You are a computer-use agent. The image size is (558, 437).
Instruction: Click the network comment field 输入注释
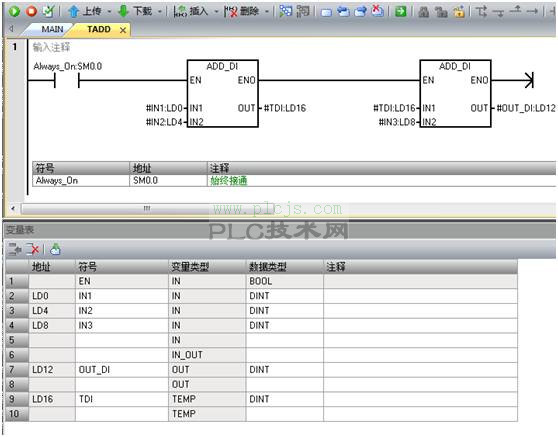point(51,47)
